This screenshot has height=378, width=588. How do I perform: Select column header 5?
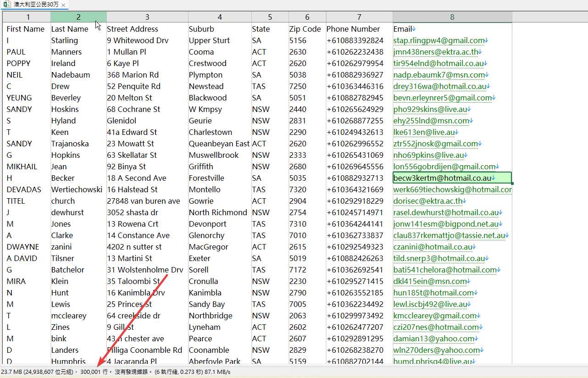[270, 17]
